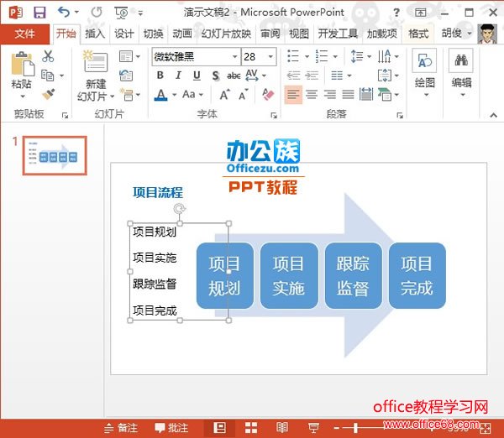This screenshot has width=504, height=438.
Task: Open Editing 编辑 binoculars button
Action: point(461,74)
